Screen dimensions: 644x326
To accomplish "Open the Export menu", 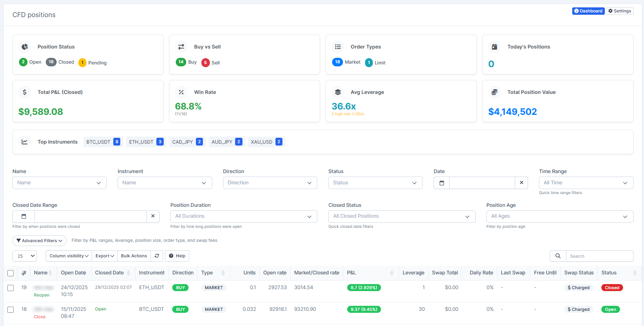I will pyautogui.click(x=105, y=256).
